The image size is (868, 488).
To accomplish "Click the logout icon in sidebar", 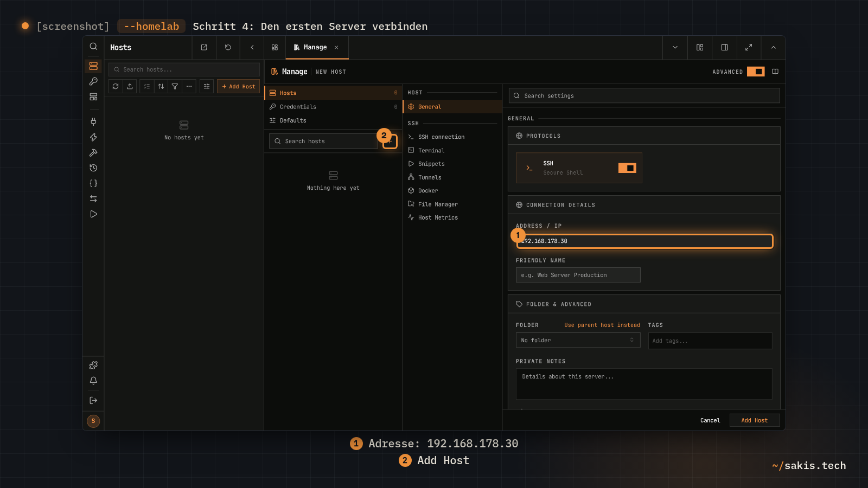I will point(93,400).
